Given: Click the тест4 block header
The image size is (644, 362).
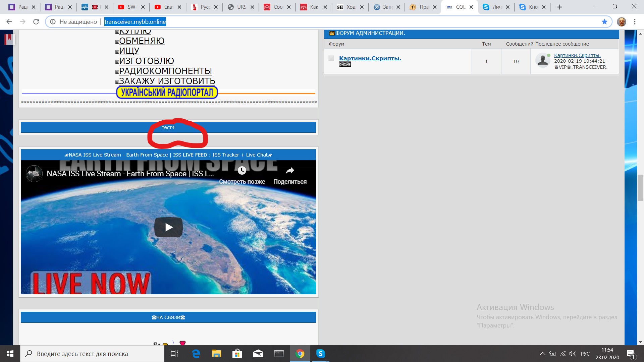Looking at the screenshot, I should pos(168,127).
